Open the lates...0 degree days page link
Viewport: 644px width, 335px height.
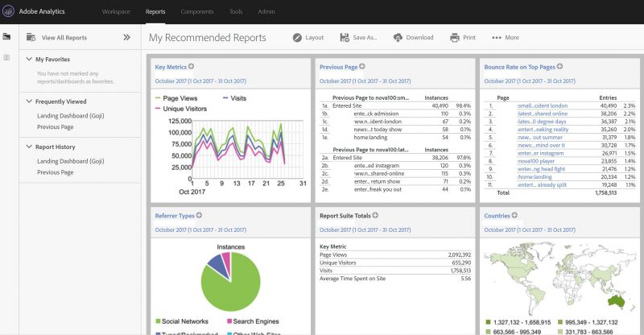coord(541,122)
